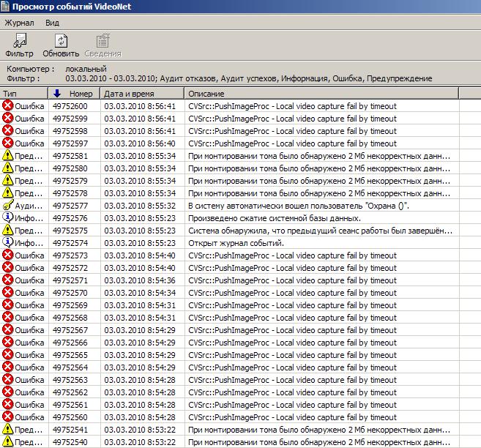The image size is (481, 448).
Task: Click error icon of event 49752570
Action: [x=7, y=293]
